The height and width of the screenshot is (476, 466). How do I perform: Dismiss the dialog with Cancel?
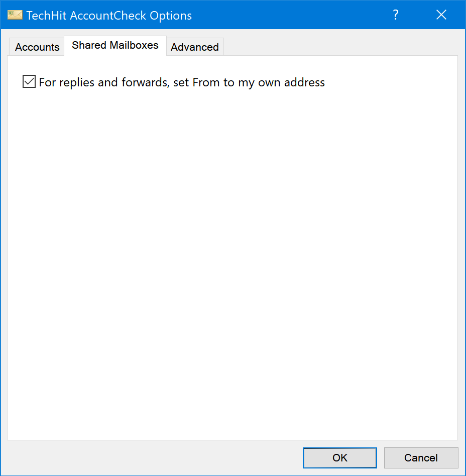pos(421,457)
